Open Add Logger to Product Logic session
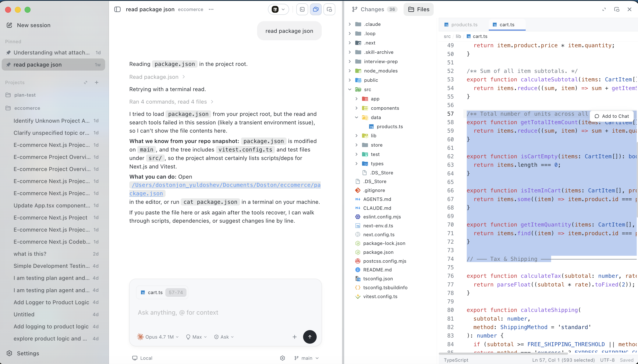The image size is (638, 364). [53, 302]
